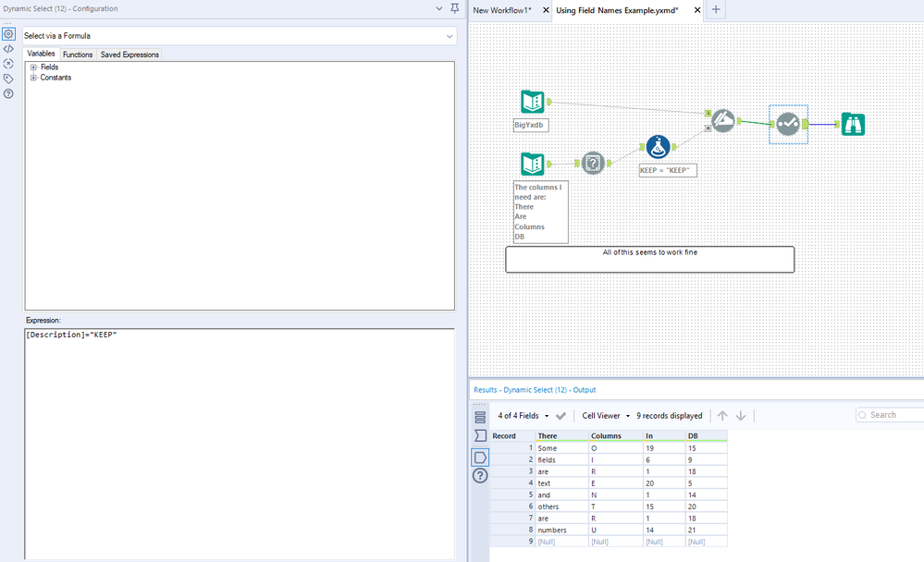Screen dimensions: 924x562
Task: Show results metadata sigma icon
Action: click(x=480, y=436)
